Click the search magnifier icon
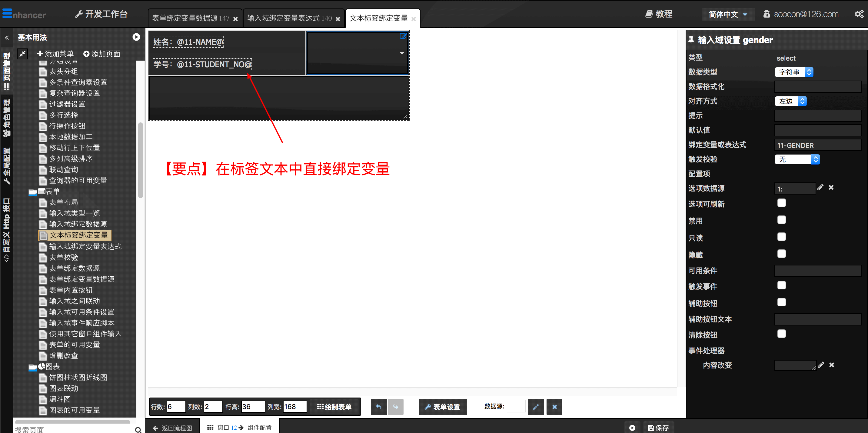The height and width of the screenshot is (433, 868). point(138,429)
